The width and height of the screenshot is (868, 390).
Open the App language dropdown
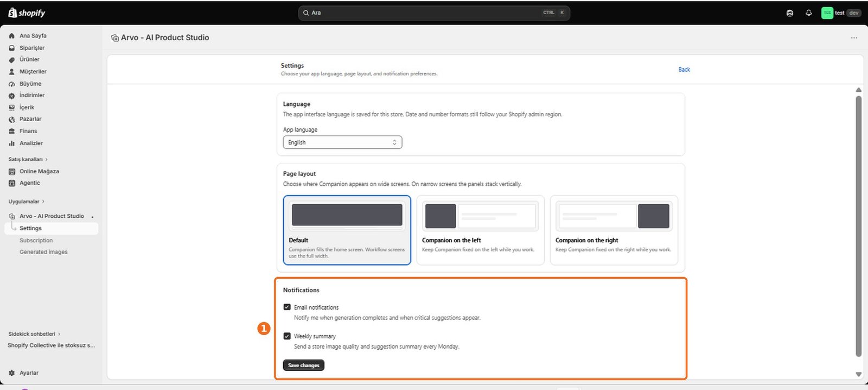tap(342, 142)
